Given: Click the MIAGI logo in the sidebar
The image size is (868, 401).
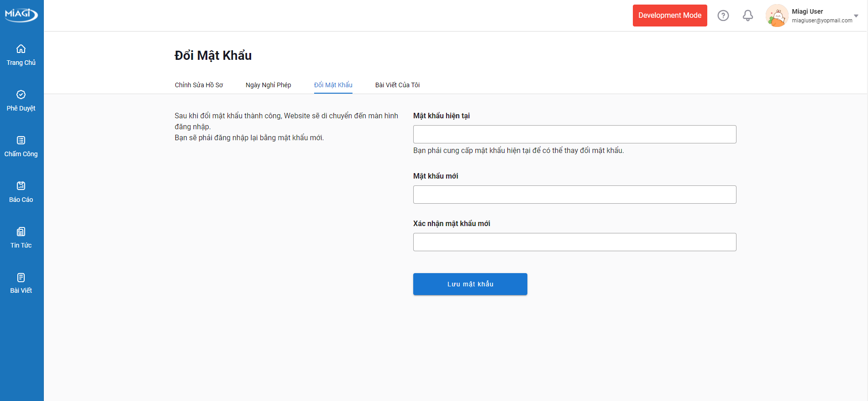Looking at the screenshot, I should tap(21, 15).
